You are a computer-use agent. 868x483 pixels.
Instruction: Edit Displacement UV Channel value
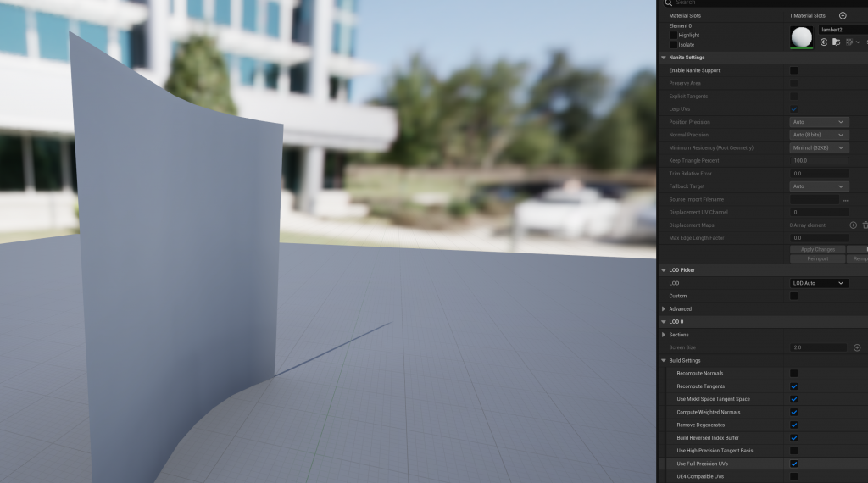coord(819,213)
